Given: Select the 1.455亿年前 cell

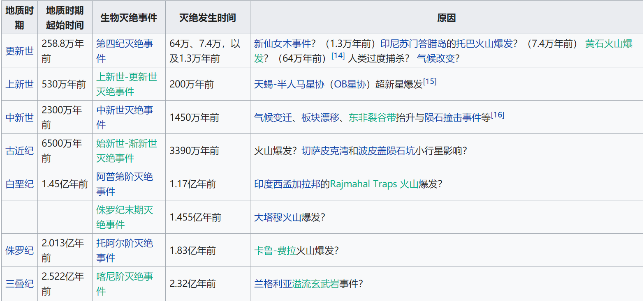Looking at the screenshot, I should click(208, 217).
